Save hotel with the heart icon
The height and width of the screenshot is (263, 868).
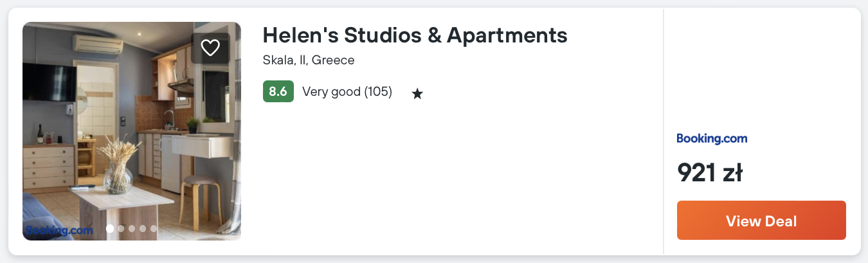210,48
